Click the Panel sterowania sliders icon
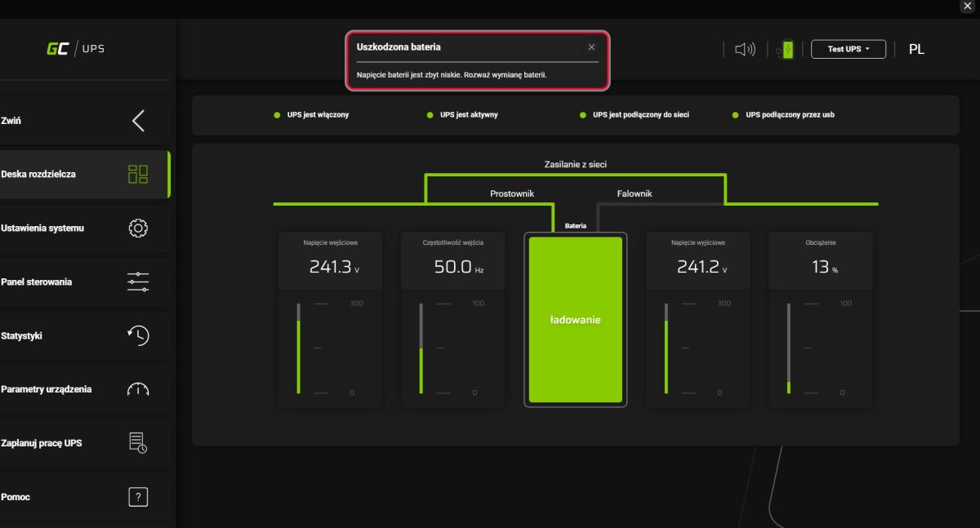 tap(138, 282)
